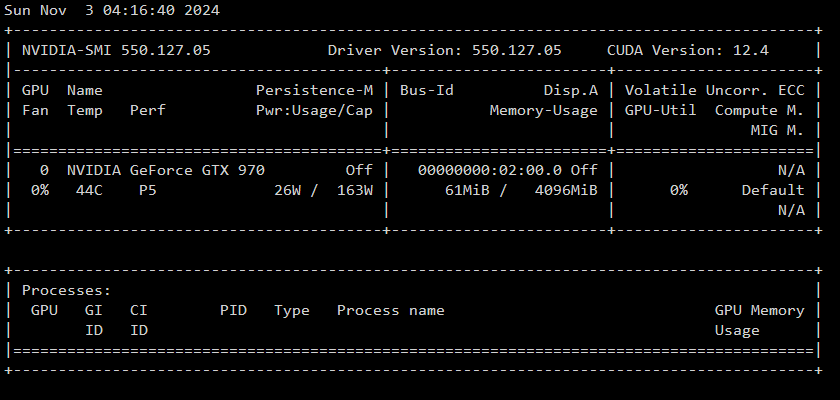Click the 'Type' column header
The width and height of the screenshot is (840, 400).
(x=292, y=311)
